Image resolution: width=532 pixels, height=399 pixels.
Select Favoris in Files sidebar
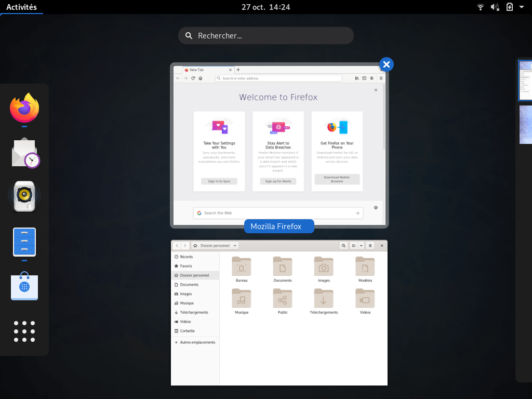(x=195, y=266)
